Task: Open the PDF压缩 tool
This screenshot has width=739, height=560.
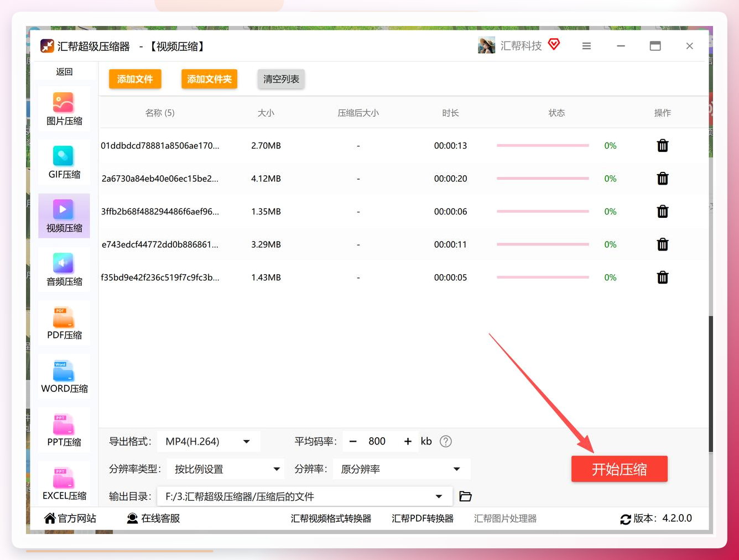Action: [x=64, y=323]
